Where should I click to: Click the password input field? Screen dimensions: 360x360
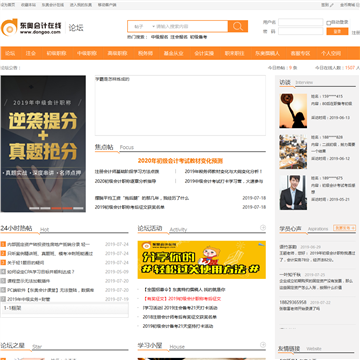[301, 31]
